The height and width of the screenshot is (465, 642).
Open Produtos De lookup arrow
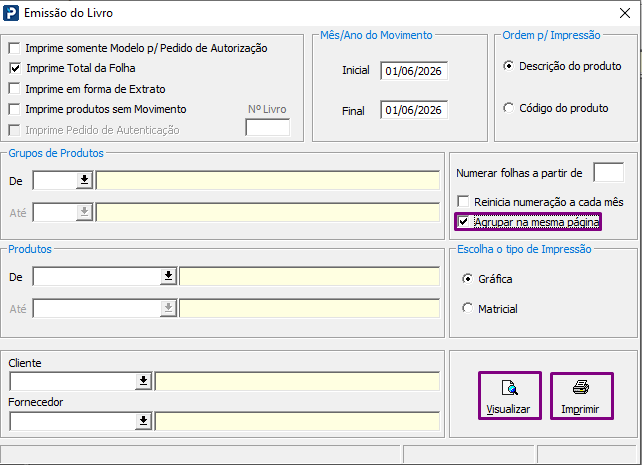tap(168, 276)
